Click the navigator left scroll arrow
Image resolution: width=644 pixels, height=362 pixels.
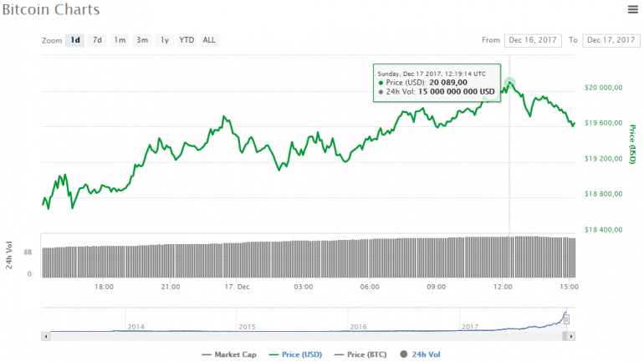coord(45,337)
